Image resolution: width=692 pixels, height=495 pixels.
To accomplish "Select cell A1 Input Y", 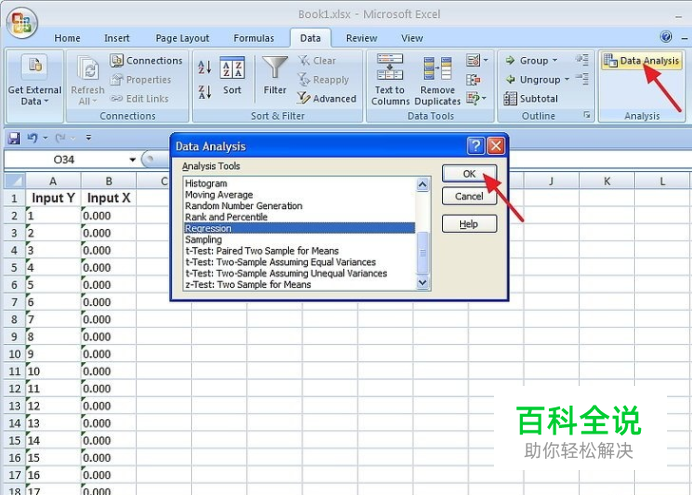I will pos(53,198).
